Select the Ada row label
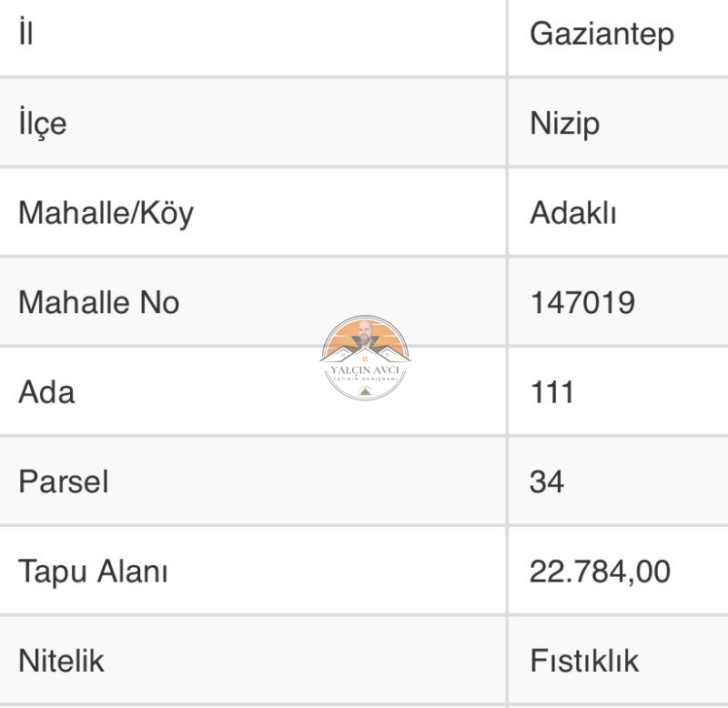This screenshot has width=728, height=708. click(46, 392)
